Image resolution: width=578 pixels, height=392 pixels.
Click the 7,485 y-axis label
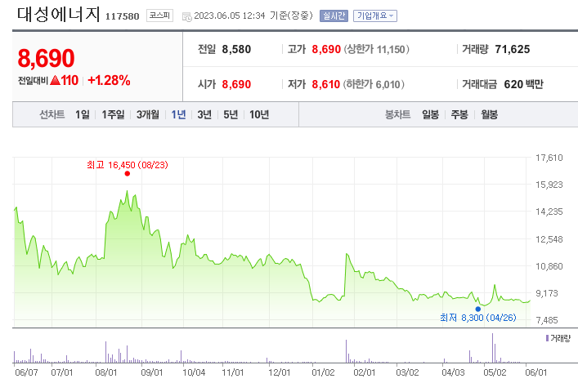point(547,321)
